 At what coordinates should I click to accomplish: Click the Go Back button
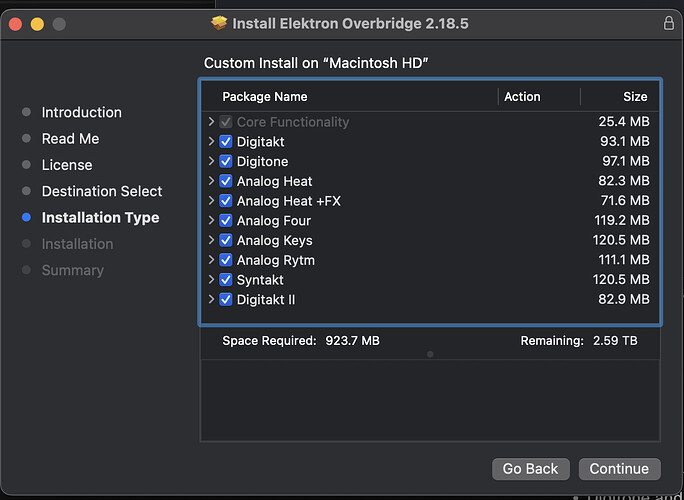click(x=530, y=469)
